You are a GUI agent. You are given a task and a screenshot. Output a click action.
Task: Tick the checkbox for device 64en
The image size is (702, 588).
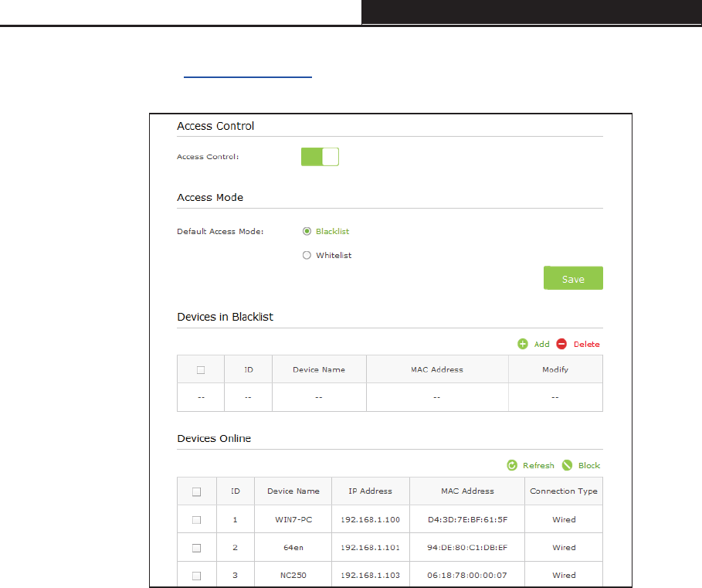coord(196,548)
